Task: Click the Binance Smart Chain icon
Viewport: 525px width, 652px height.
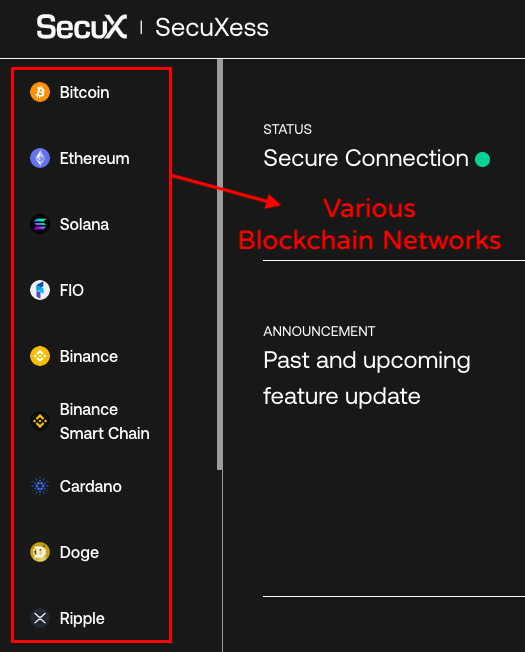Action: [40, 421]
